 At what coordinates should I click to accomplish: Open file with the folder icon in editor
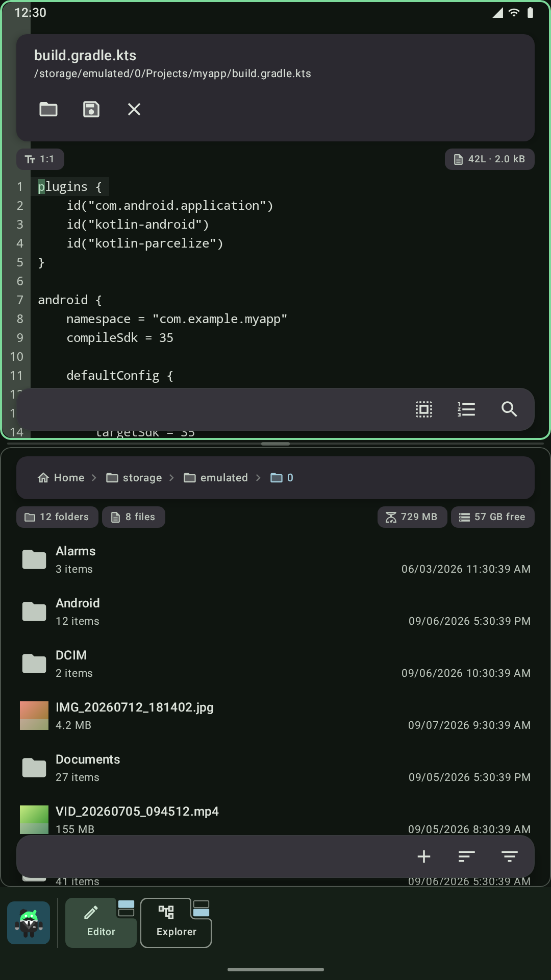48,109
